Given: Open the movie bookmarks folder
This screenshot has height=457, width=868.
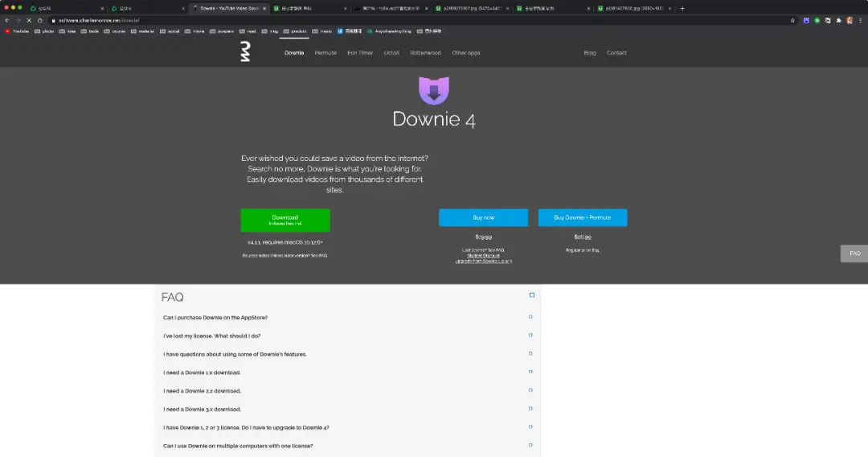Looking at the screenshot, I should (x=194, y=31).
